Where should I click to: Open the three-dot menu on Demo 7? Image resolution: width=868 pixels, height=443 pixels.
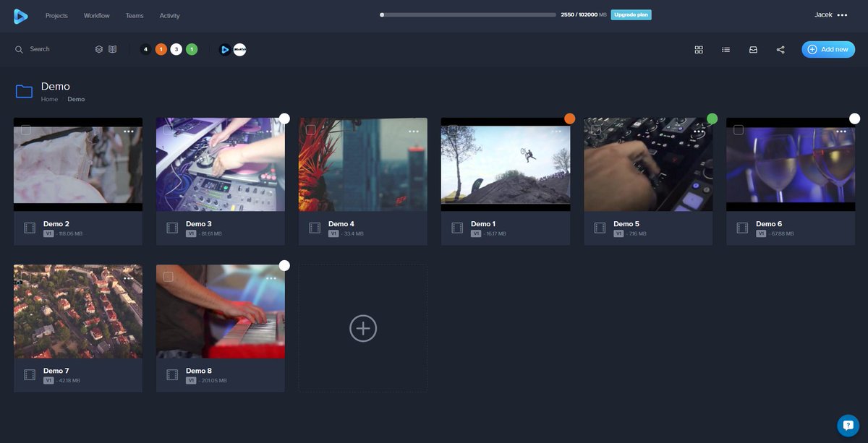[x=129, y=278]
